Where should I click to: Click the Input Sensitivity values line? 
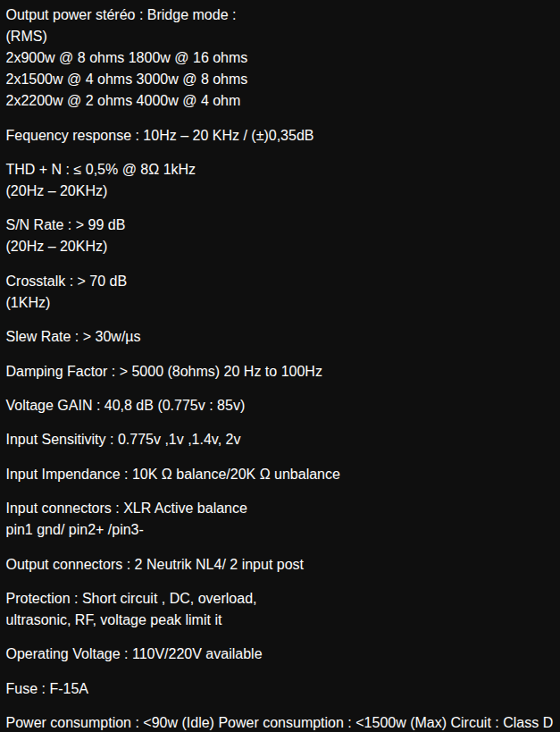(123, 440)
